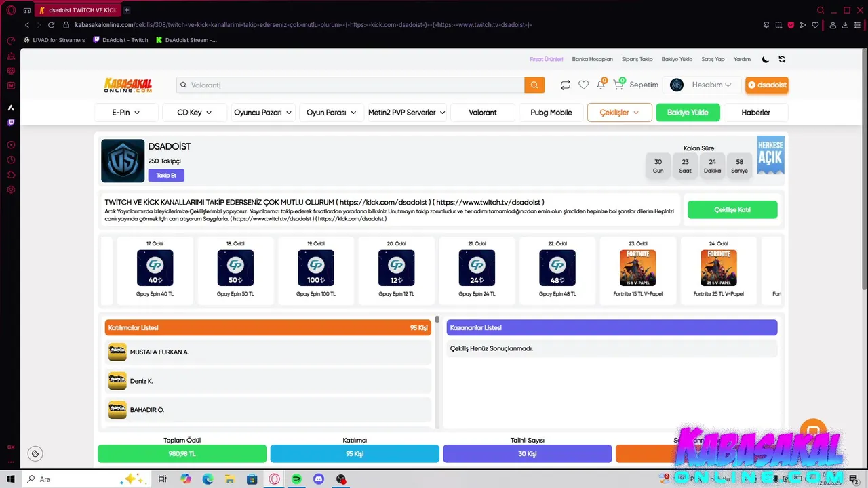Open Microsoft Edge from taskbar

pos(208,479)
